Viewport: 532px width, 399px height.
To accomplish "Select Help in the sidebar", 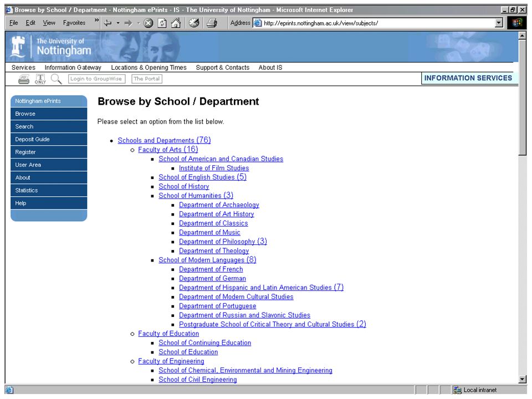I will coord(49,203).
